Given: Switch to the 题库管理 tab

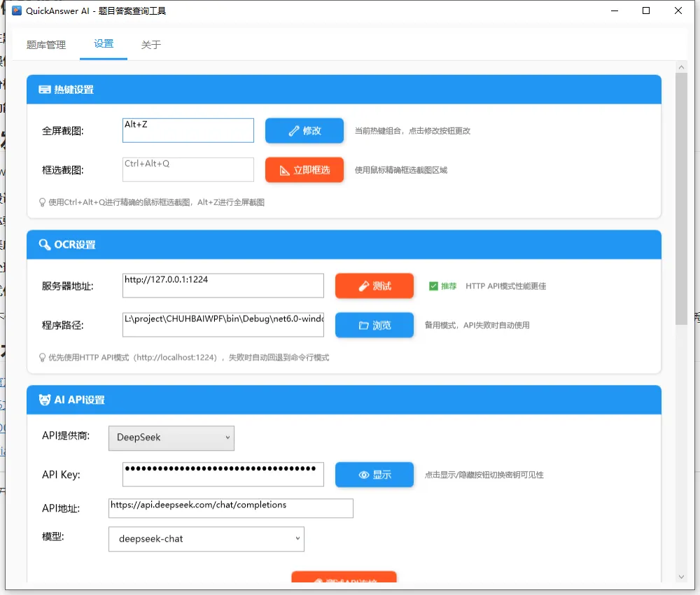Looking at the screenshot, I should 46,45.
